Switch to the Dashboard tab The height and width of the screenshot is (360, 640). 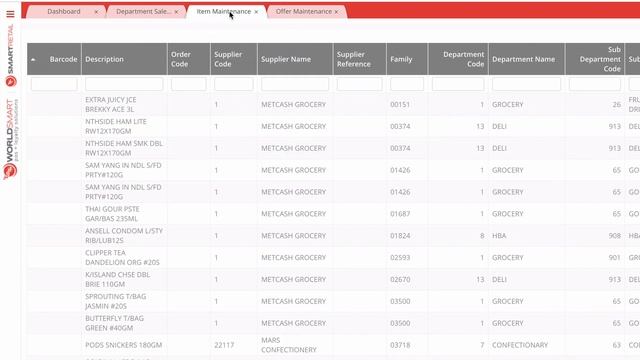64,11
